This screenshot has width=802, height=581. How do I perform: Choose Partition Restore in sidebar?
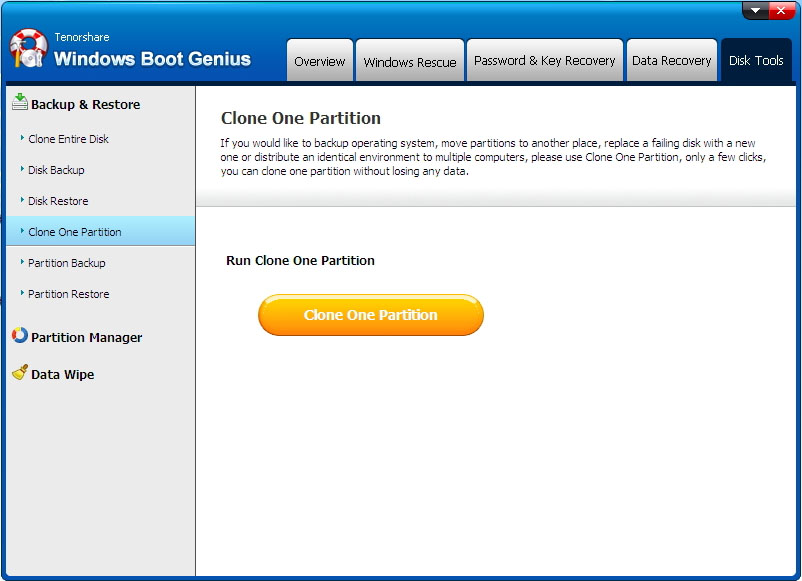[x=69, y=294]
